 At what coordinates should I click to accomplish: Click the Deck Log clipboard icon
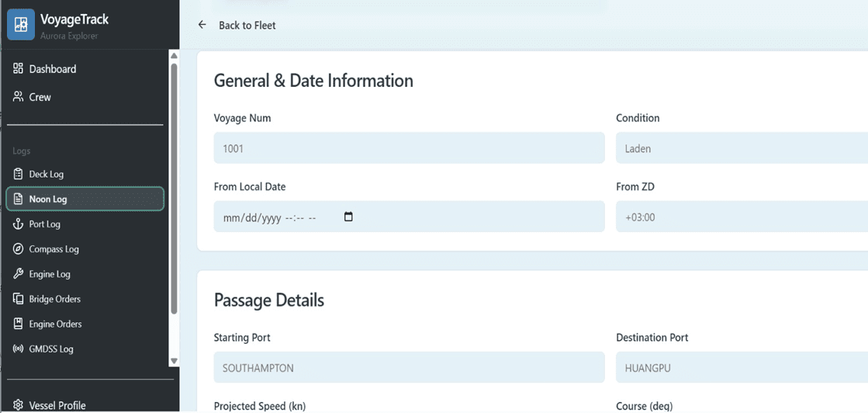[19, 175]
